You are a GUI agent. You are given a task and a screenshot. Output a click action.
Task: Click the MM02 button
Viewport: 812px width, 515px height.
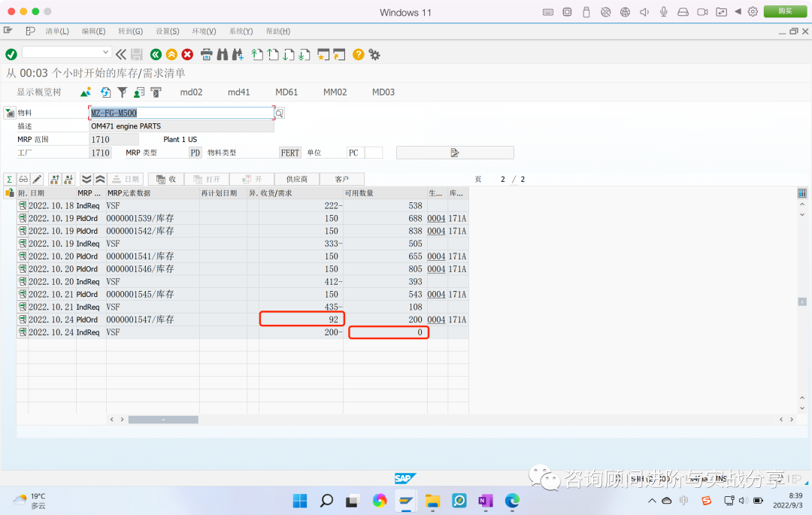point(335,92)
